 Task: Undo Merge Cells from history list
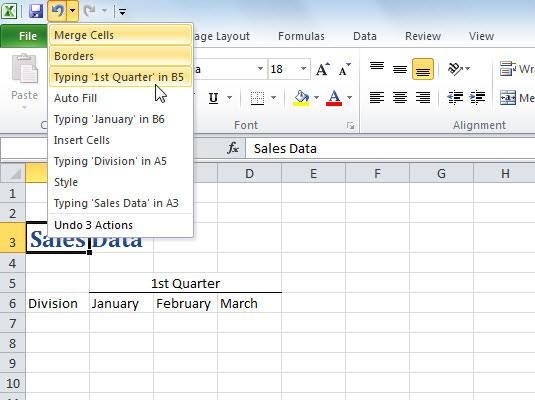120,35
